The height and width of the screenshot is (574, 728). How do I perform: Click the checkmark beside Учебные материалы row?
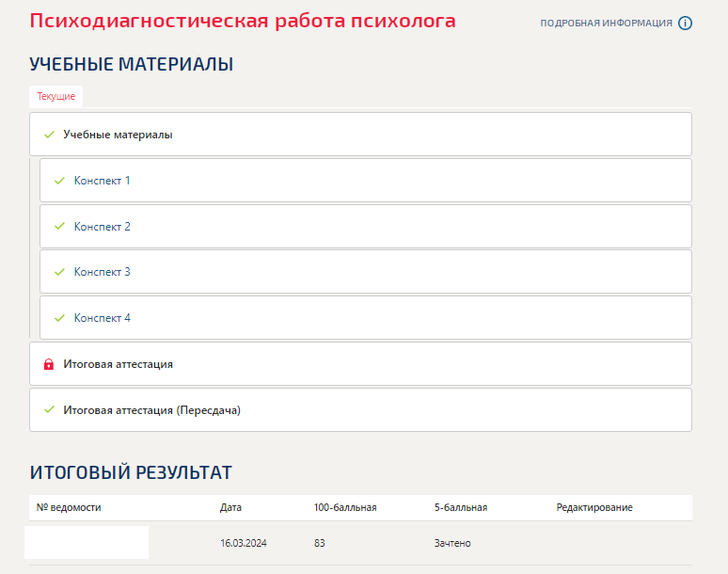coord(49,135)
